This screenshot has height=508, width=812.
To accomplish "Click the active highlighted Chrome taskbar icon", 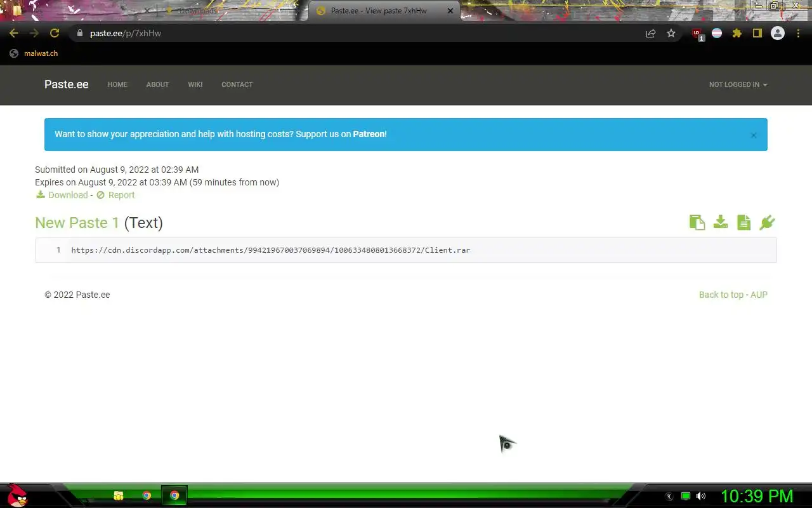I will [x=174, y=496].
